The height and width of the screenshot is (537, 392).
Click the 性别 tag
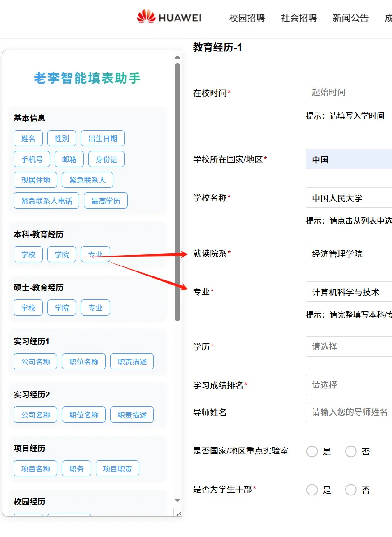coord(61,138)
